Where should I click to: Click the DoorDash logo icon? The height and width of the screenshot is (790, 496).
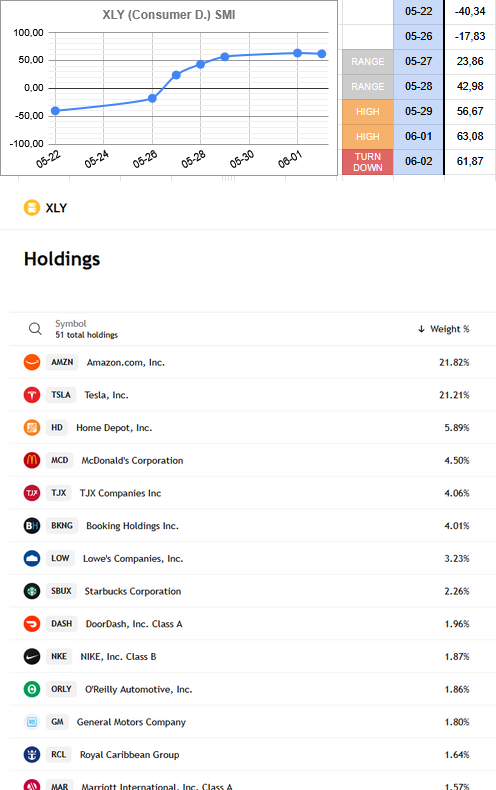(32, 624)
